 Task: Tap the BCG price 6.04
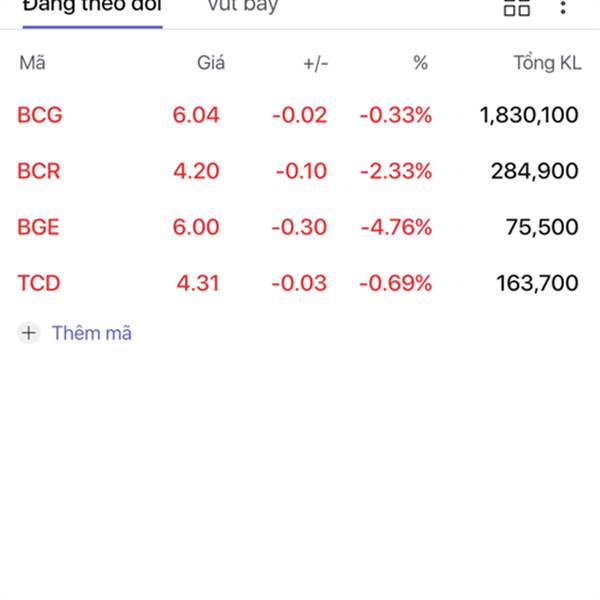pyautogui.click(x=196, y=115)
